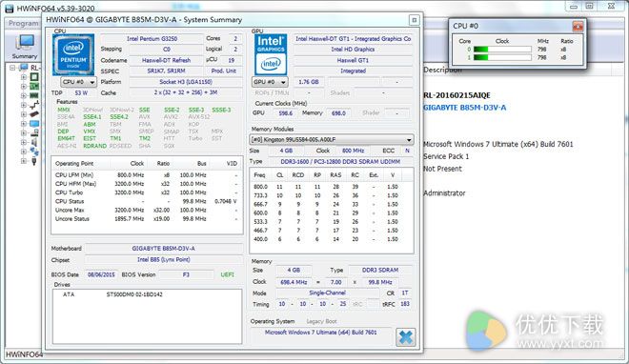Click the CPU HFM (Max) row
The width and height of the screenshot is (629, 364).
tap(147, 184)
